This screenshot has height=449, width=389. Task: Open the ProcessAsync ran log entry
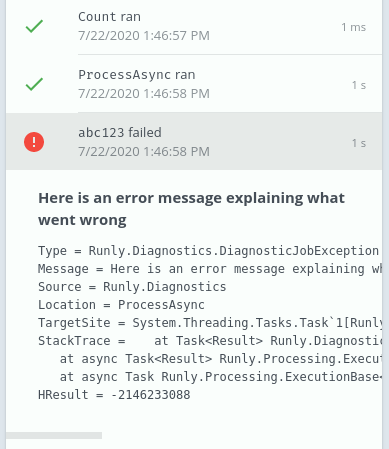[x=194, y=84]
